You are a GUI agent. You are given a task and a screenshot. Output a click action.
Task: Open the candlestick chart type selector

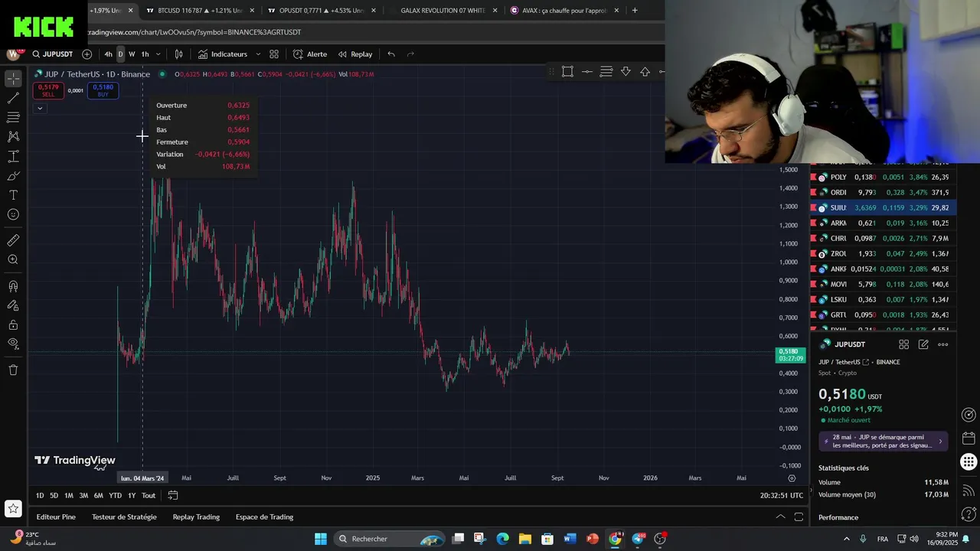pos(178,54)
